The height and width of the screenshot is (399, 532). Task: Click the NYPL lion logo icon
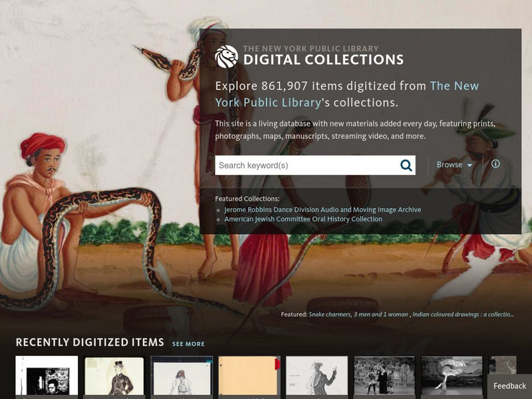tap(226, 57)
